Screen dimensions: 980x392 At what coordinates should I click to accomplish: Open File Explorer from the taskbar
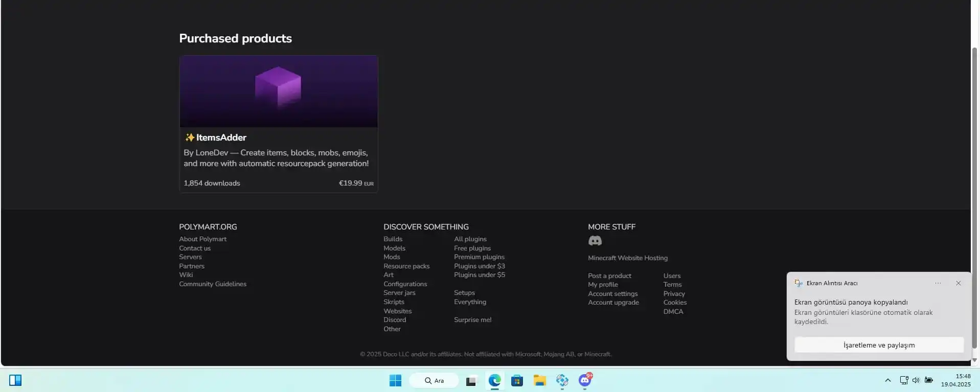pos(539,380)
